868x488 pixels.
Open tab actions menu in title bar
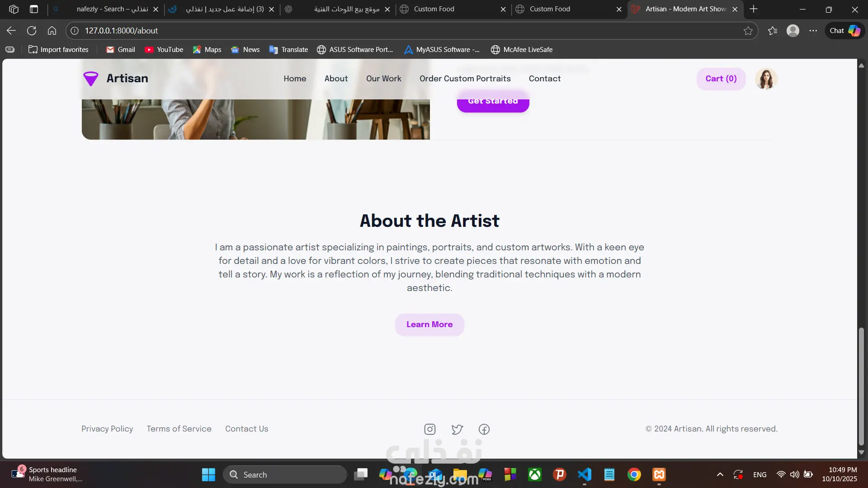pyautogui.click(x=34, y=9)
